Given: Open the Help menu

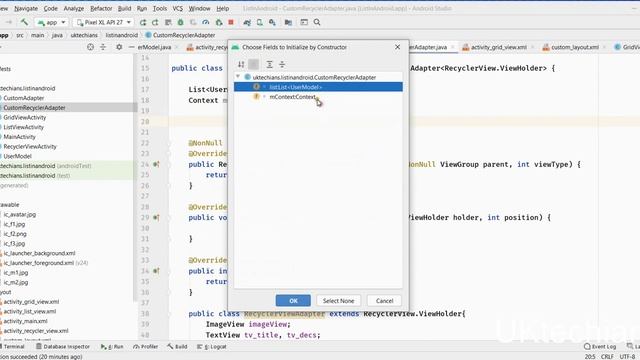Looking at the screenshot, I should point(222,8).
